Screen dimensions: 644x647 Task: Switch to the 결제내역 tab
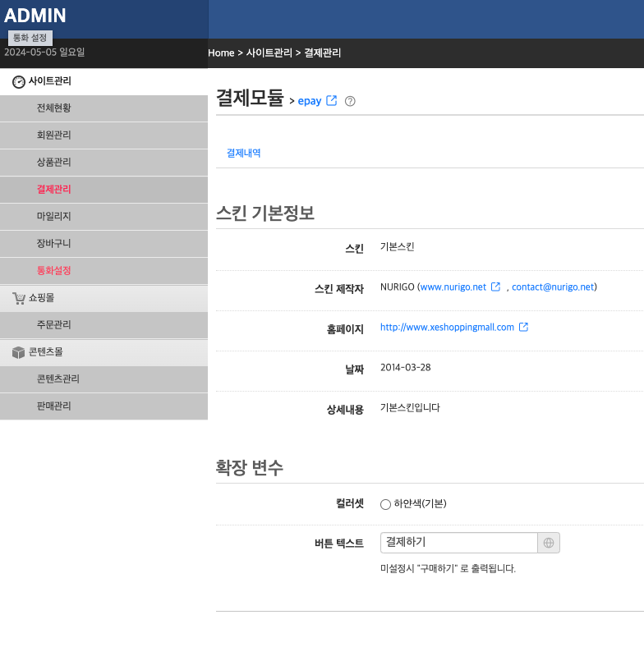[244, 153]
